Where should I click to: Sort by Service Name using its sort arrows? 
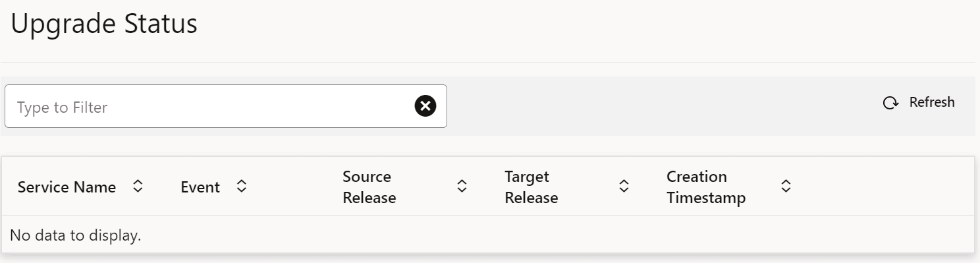tap(138, 187)
